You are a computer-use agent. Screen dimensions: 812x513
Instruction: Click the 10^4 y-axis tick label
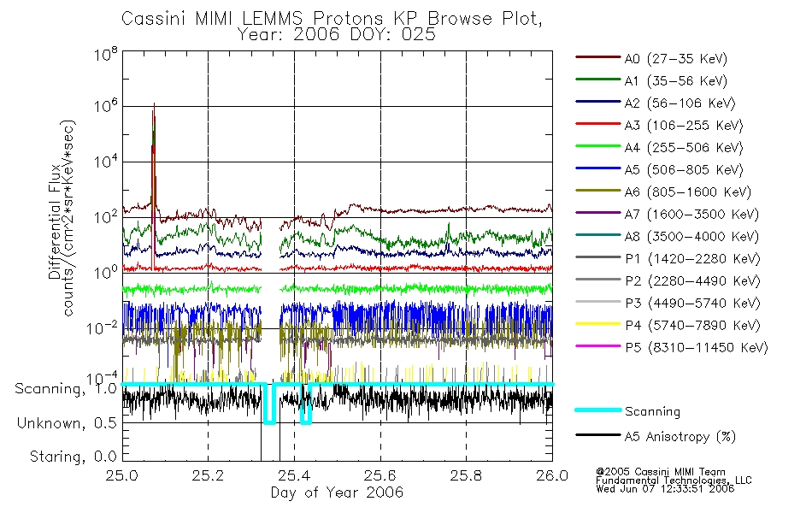pyautogui.click(x=106, y=162)
